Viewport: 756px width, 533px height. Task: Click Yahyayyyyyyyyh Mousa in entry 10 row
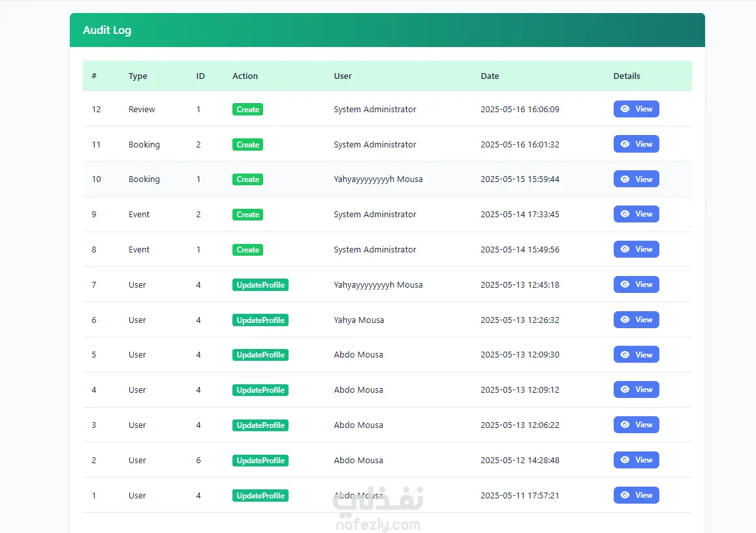click(x=378, y=179)
